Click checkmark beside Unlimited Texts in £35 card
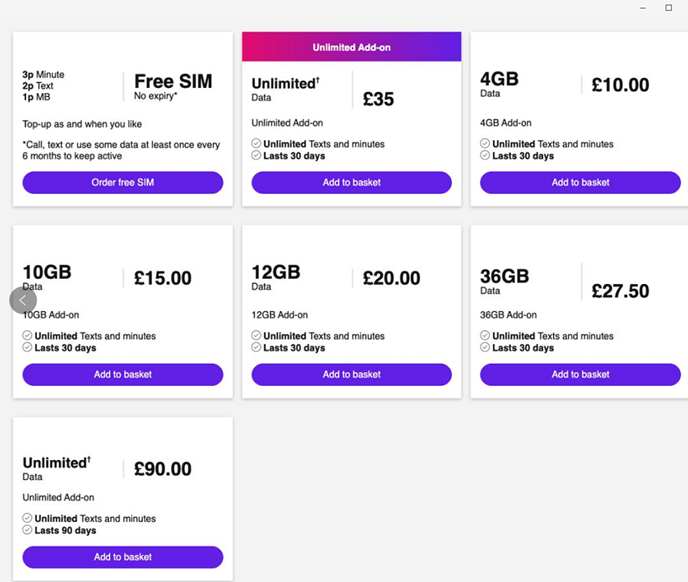This screenshot has height=582, width=688. click(x=257, y=144)
